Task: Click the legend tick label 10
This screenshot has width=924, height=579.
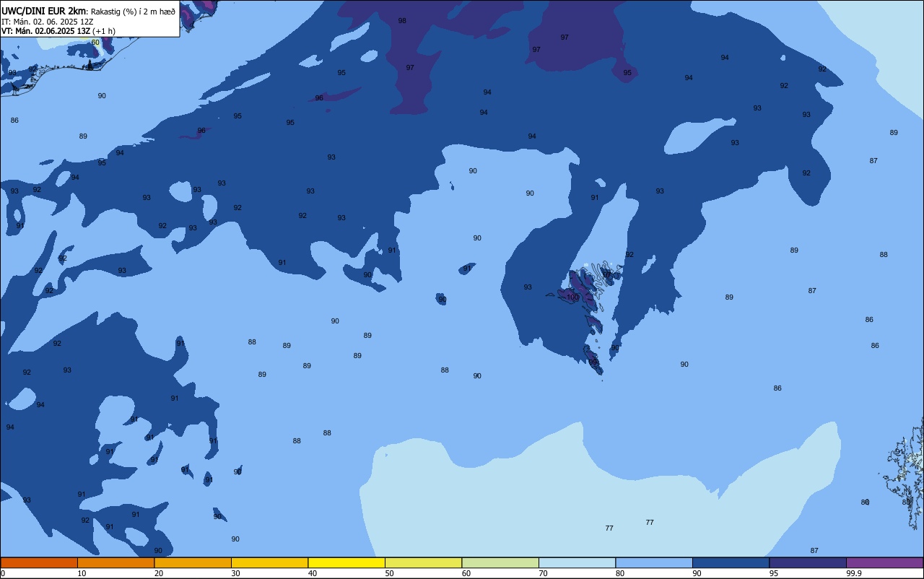Action: (x=82, y=573)
